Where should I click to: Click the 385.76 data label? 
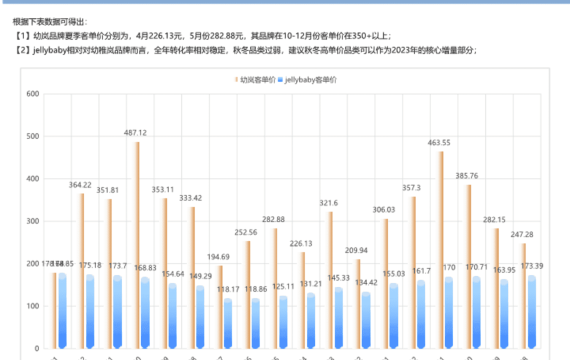click(467, 176)
